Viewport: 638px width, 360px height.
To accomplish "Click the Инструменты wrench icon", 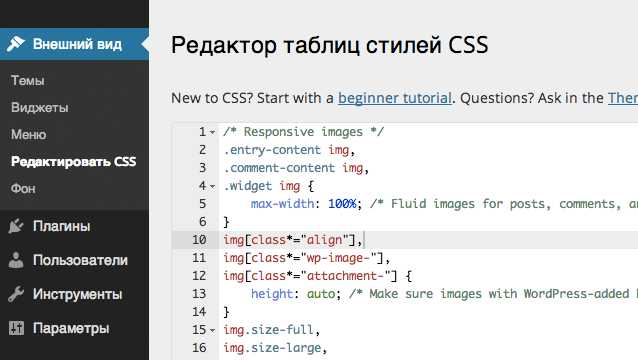I will click(x=16, y=294).
